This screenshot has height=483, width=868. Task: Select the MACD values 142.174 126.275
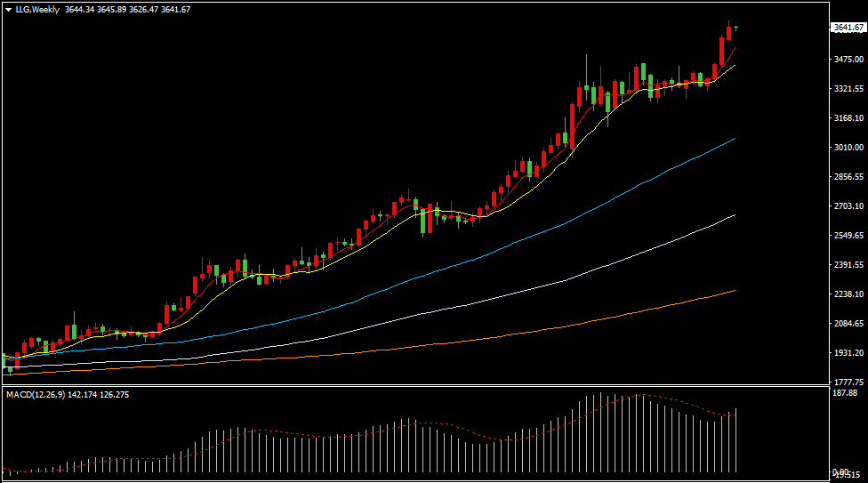click(99, 394)
